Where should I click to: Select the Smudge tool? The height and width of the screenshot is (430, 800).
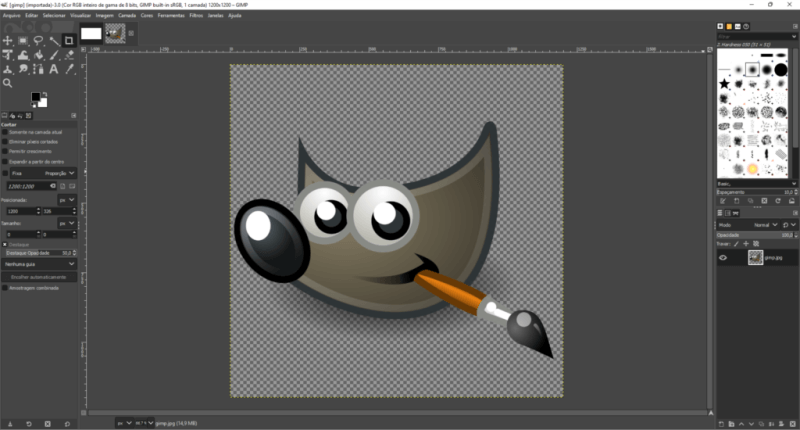coord(23,69)
